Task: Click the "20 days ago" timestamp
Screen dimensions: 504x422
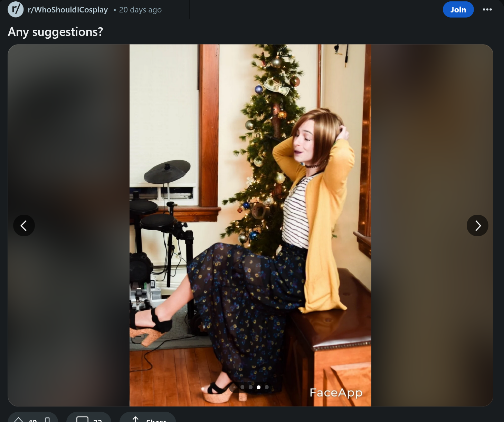Action: (140, 10)
